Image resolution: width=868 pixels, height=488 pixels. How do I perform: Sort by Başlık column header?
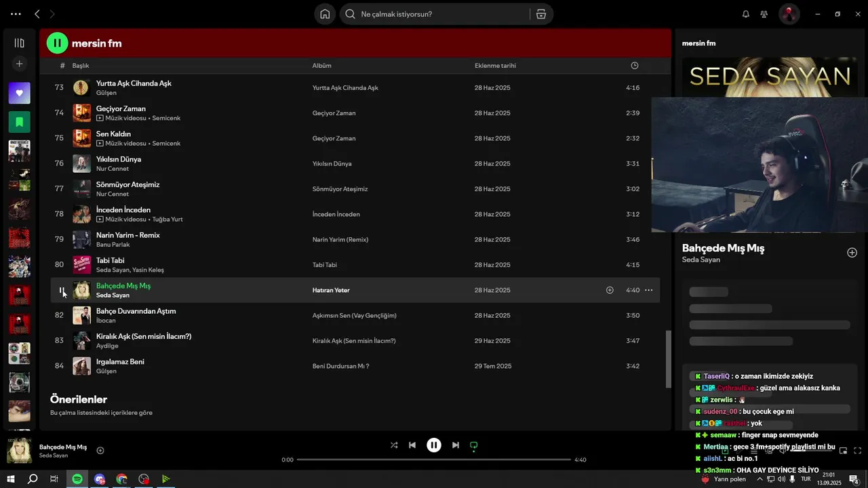coord(81,66)
